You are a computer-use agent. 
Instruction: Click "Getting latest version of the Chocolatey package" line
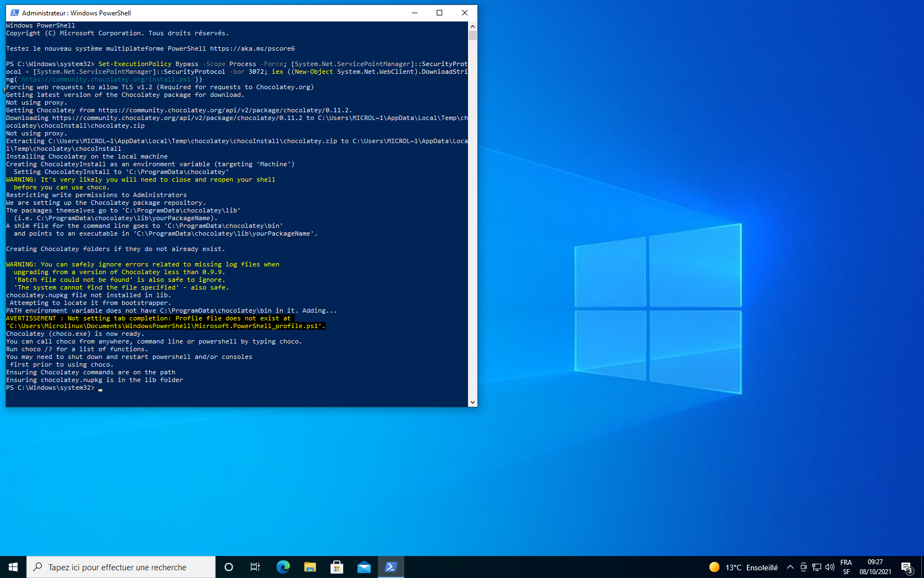click(x=125, y=95)
